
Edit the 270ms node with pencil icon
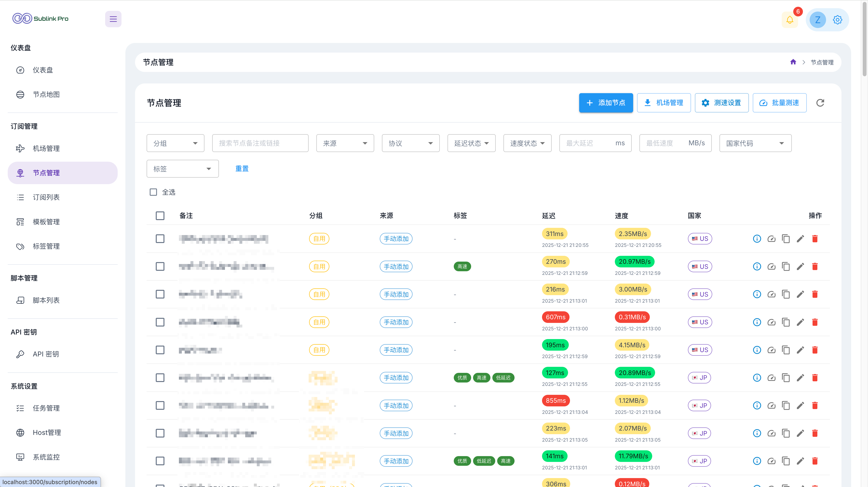pyautogui.click(x=800, y=266)
